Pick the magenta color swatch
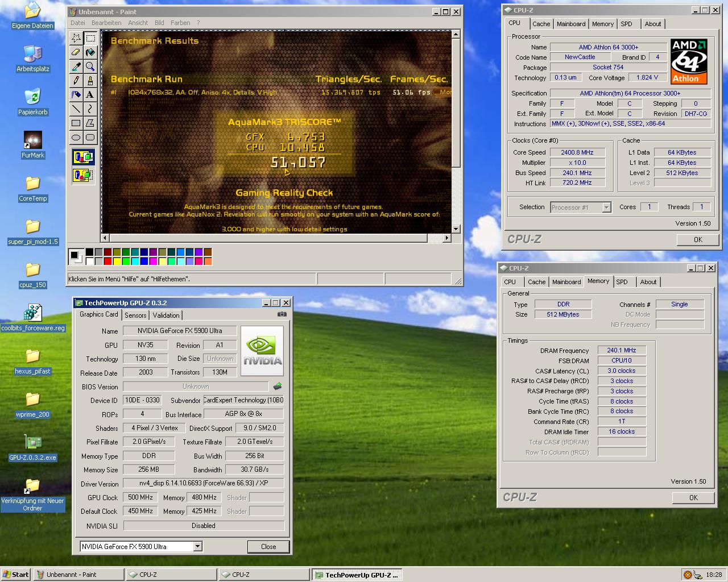This screenshot has height=582, width=728. click(153, 261)
